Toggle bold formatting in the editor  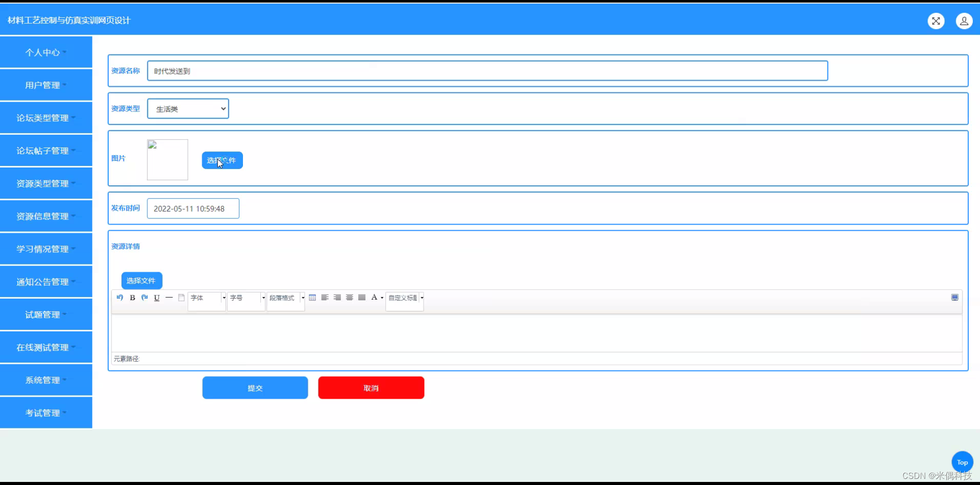tap(132, 298)
